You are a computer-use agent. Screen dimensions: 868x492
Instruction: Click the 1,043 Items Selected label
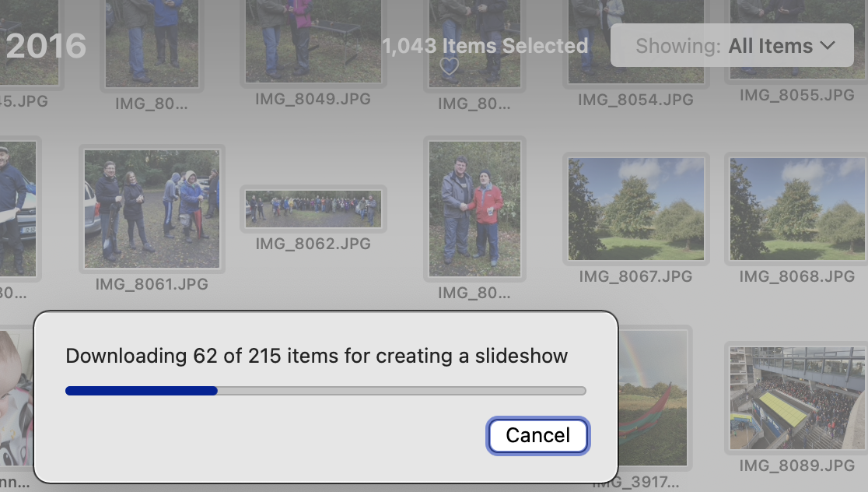485,46
